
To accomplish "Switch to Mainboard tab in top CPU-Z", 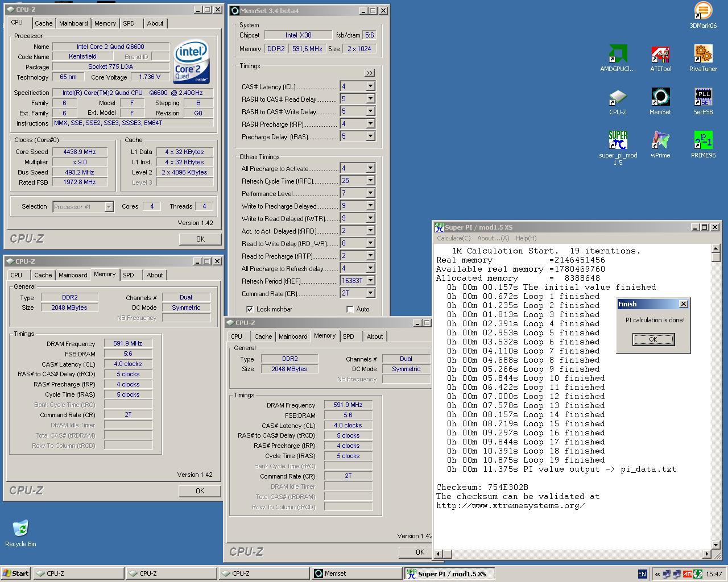I will coord(73,23).
